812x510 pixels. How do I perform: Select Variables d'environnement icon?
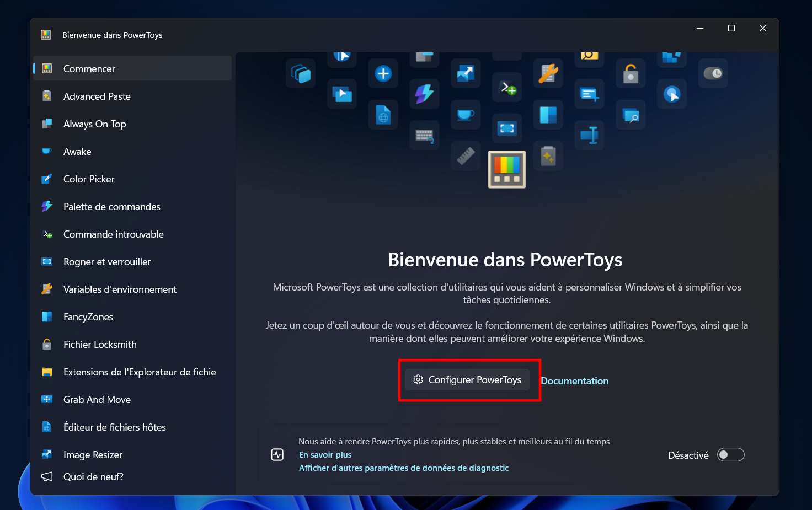point(47,289)
